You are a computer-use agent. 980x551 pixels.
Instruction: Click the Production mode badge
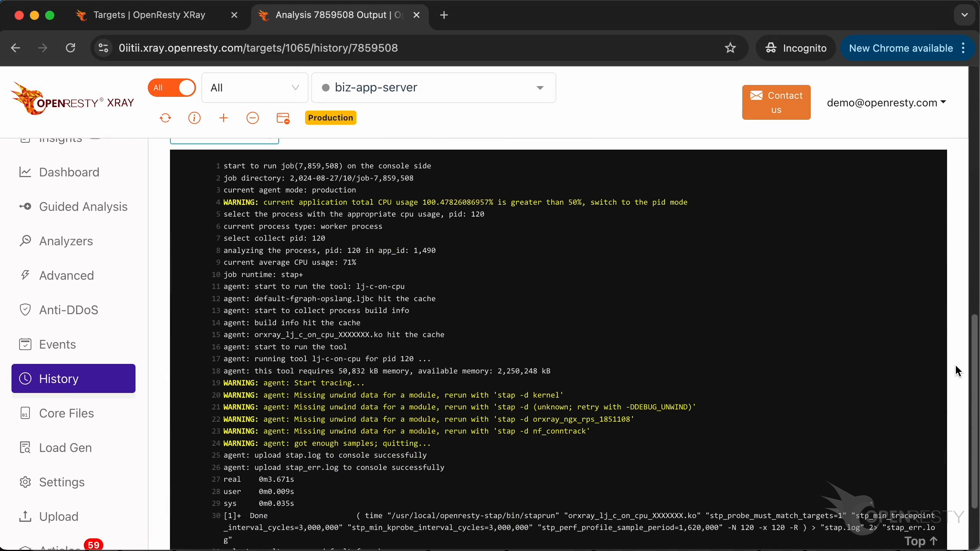tap(331, 117)
